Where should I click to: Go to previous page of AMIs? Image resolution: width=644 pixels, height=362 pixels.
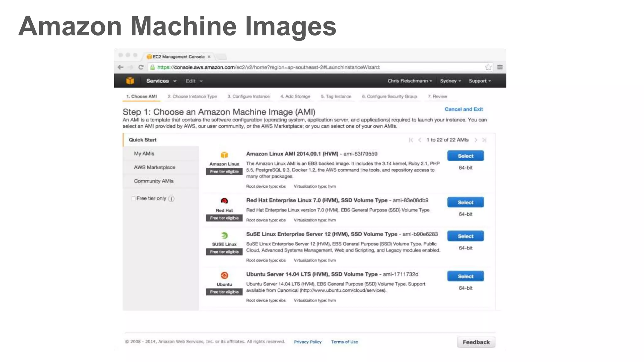coord(419,140)
